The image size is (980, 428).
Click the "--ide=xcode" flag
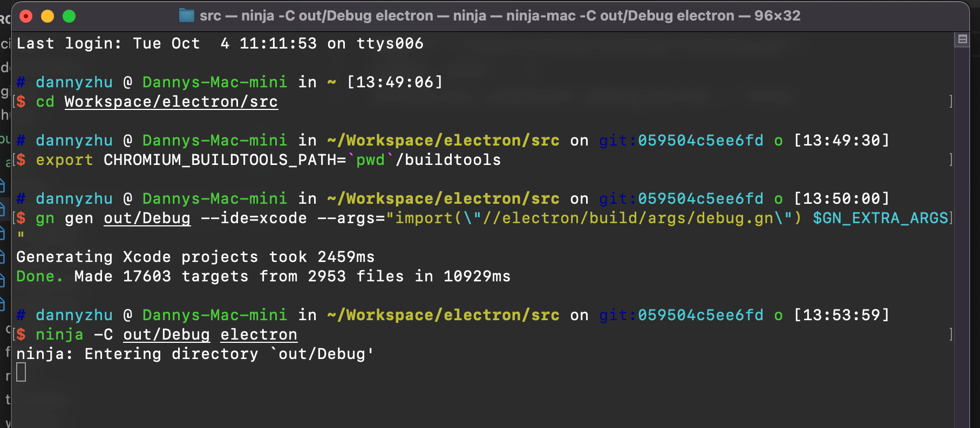click(x=254, y=218)
